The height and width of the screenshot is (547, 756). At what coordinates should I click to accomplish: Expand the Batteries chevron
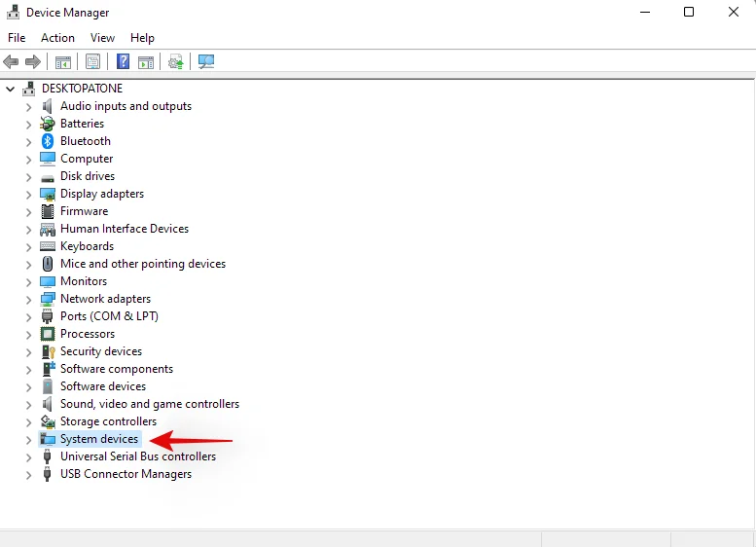pyautogui.click(x=28, y=125)
